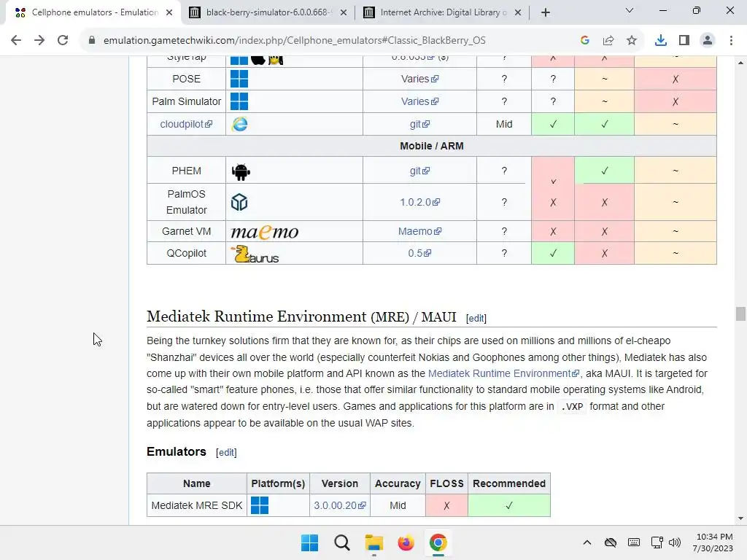Image resolution: width=747 pixels, height=560 pixels.
Task: Switch to the Internet Archive tab
Action: click(441, 12)
